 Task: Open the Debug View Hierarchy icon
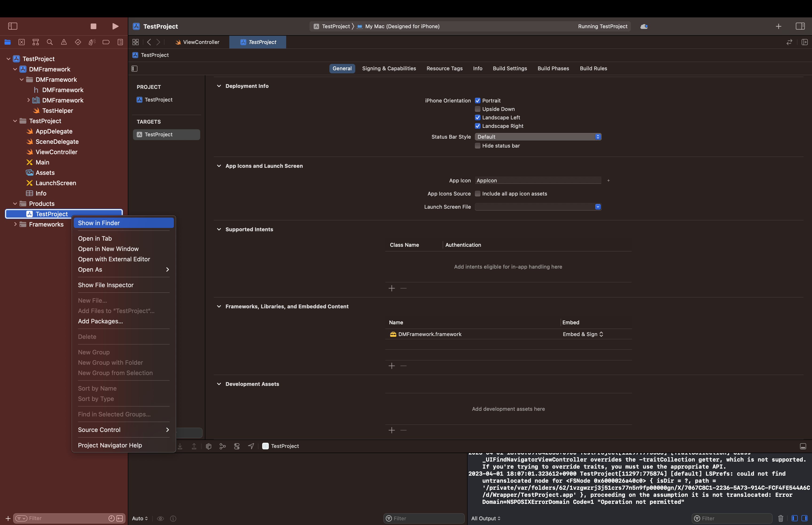[209, 446]
